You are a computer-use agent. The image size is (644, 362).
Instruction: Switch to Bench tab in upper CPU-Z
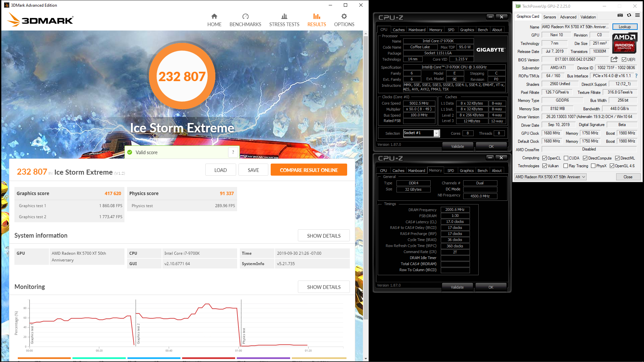[x=483, y=30]
